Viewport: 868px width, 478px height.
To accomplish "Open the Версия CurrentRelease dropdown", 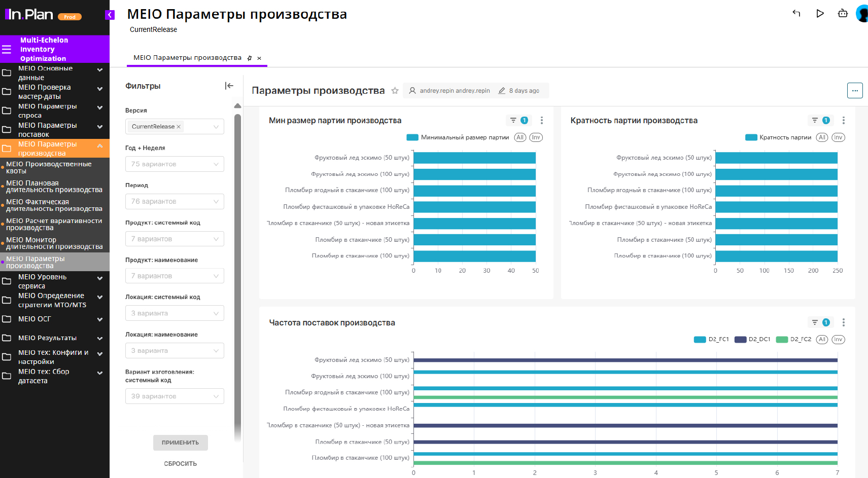I will point(175,127).
